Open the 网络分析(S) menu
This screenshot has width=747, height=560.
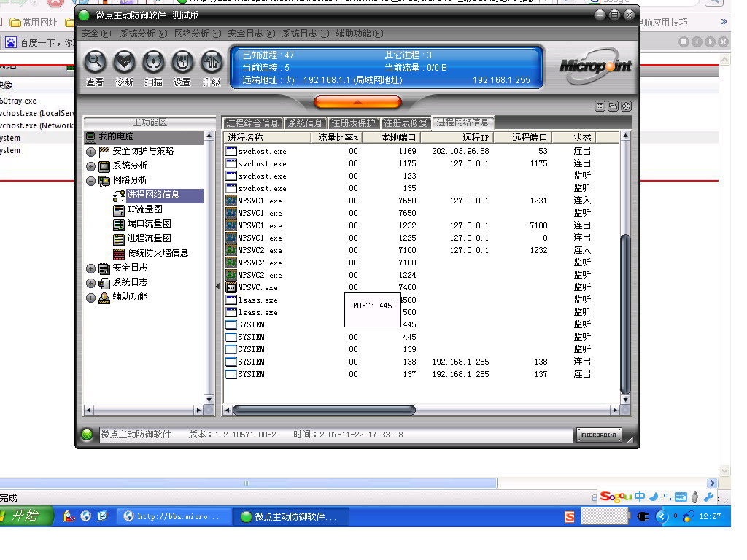(x=198, y=34)
